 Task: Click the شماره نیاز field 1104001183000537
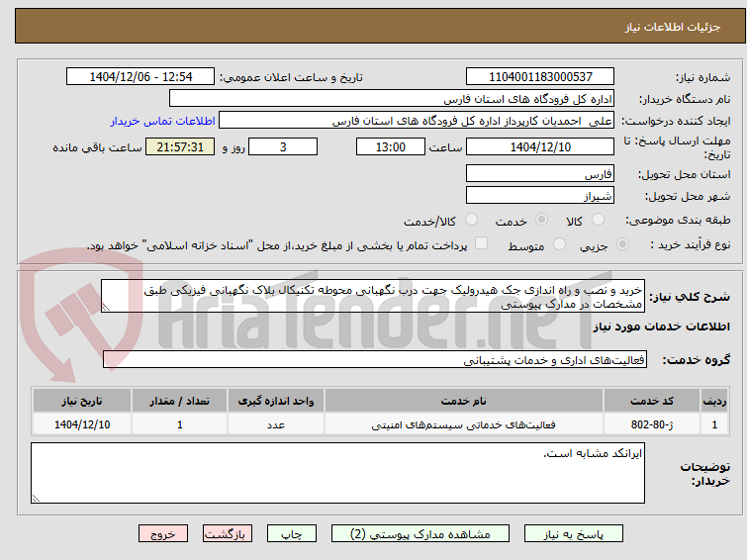coord(540,76)
